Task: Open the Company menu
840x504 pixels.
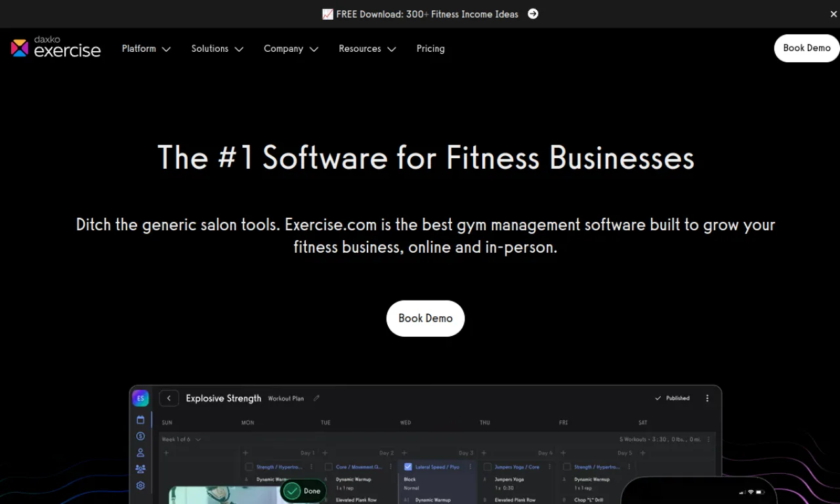Action: coord(283,49)
